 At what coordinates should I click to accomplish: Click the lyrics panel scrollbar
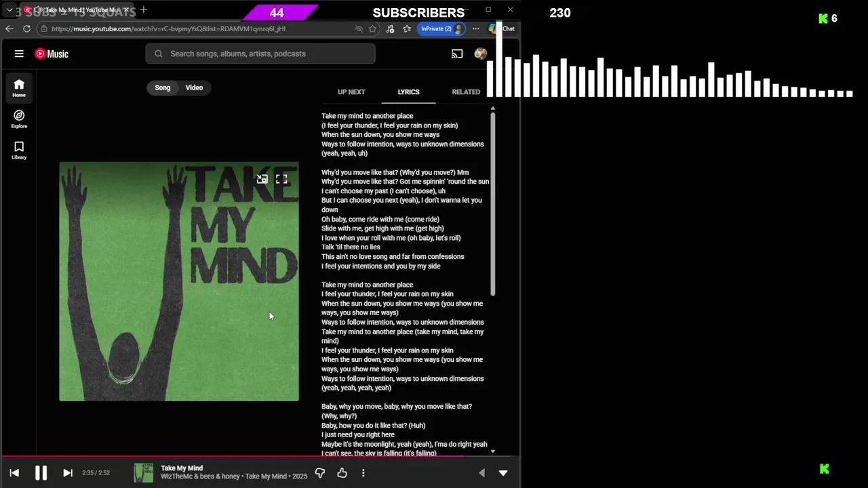pyautogui.click(x=493, y=203)
